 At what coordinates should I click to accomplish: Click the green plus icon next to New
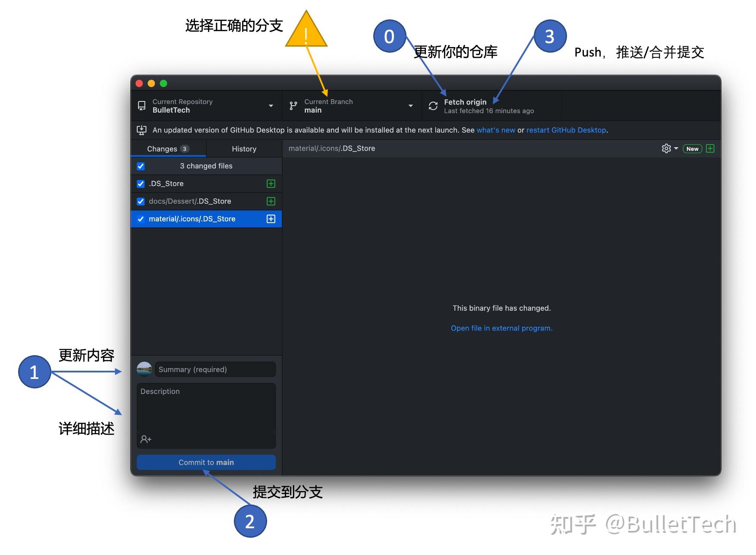(x=710, y=148)
